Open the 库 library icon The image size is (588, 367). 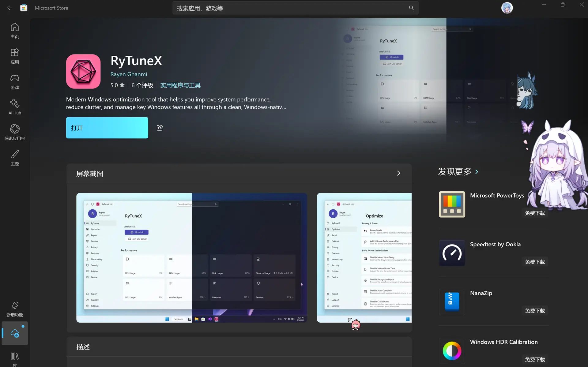point(15,359)
